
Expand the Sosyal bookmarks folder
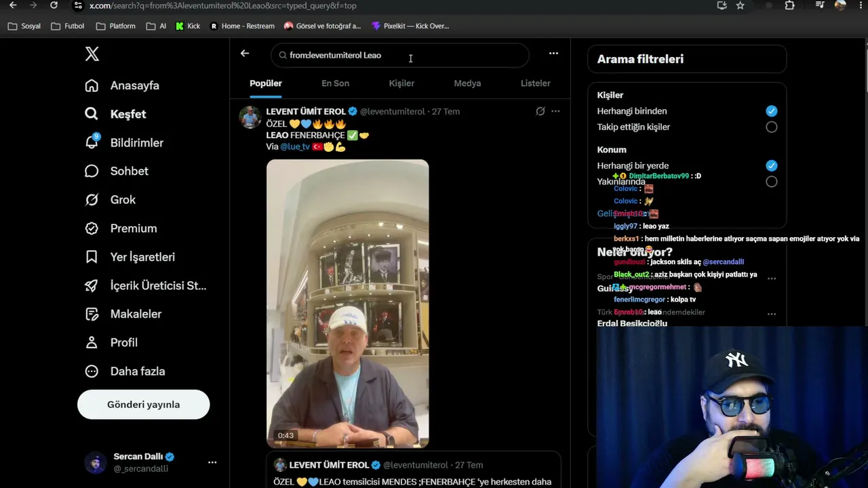click(x=24, y=26)
